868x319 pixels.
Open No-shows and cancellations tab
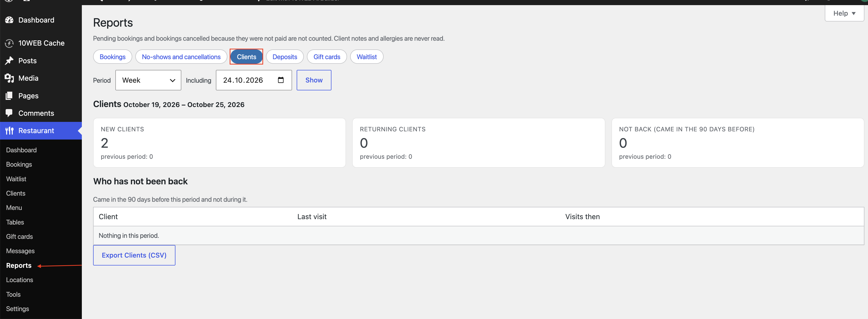(x=181, y=57)
